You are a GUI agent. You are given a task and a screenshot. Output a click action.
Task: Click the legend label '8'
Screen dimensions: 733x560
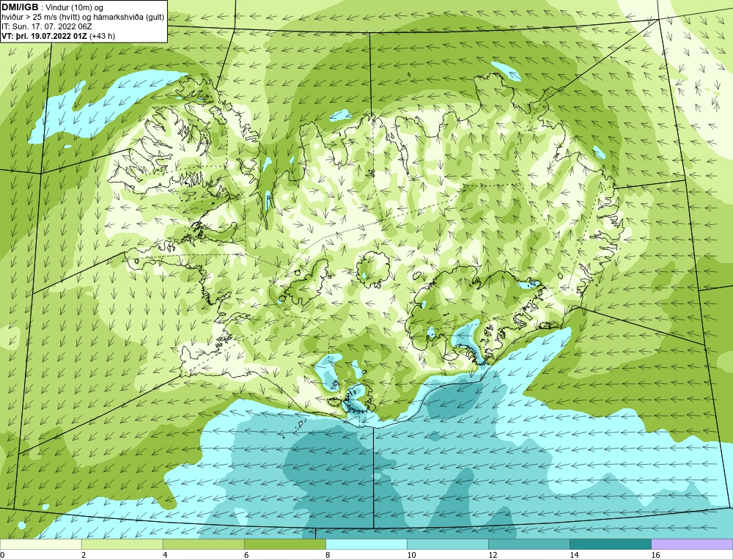[328, 555]
